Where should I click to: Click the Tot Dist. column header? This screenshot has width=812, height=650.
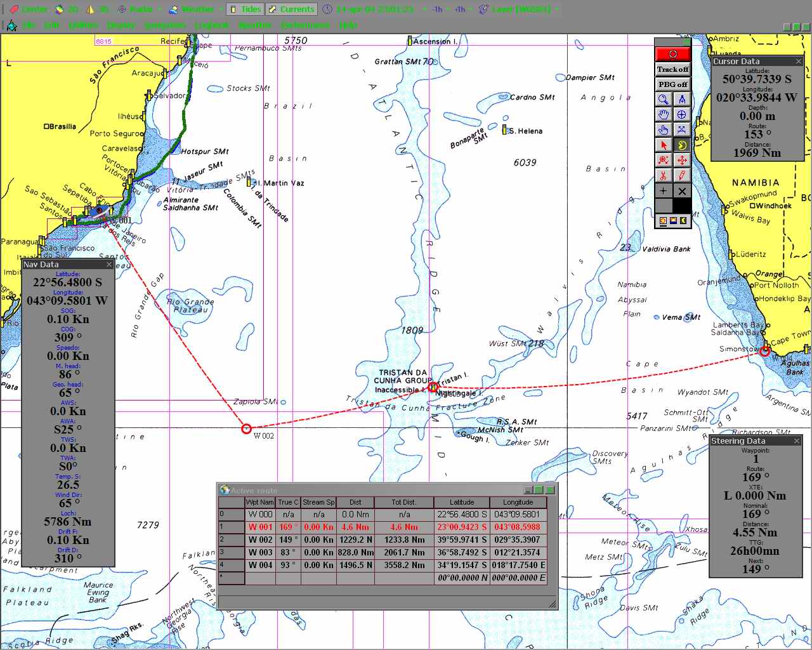(404, 502)
